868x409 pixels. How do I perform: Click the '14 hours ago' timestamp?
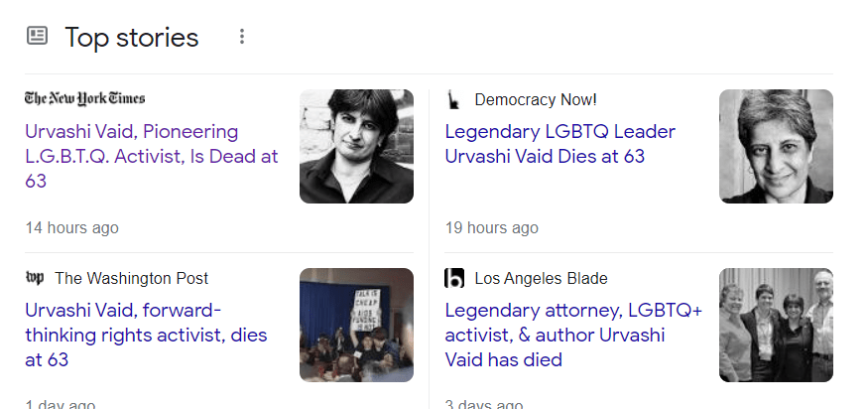click(71, 228)
